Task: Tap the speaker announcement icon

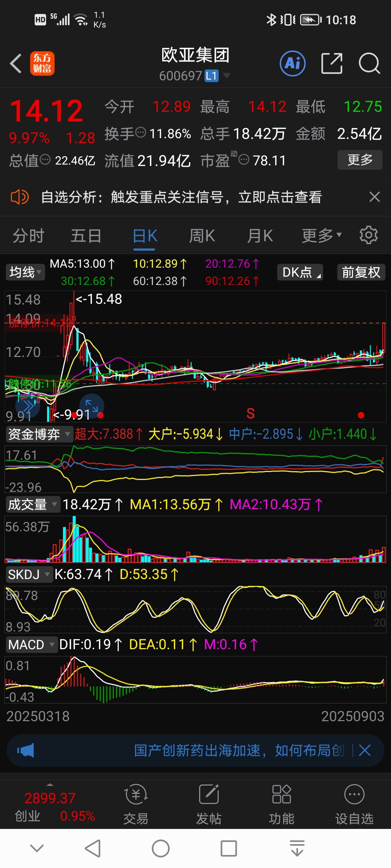Action: [x=20, y=197]
